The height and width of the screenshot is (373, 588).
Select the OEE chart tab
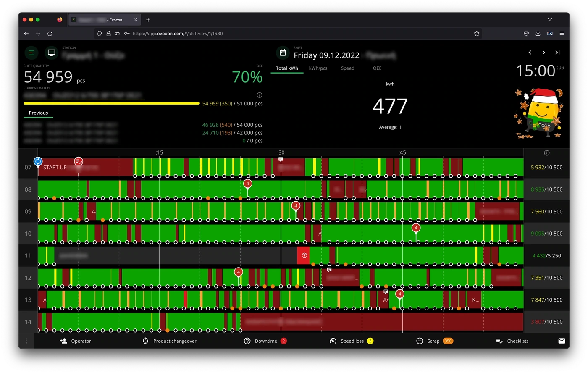pos(377,68)
